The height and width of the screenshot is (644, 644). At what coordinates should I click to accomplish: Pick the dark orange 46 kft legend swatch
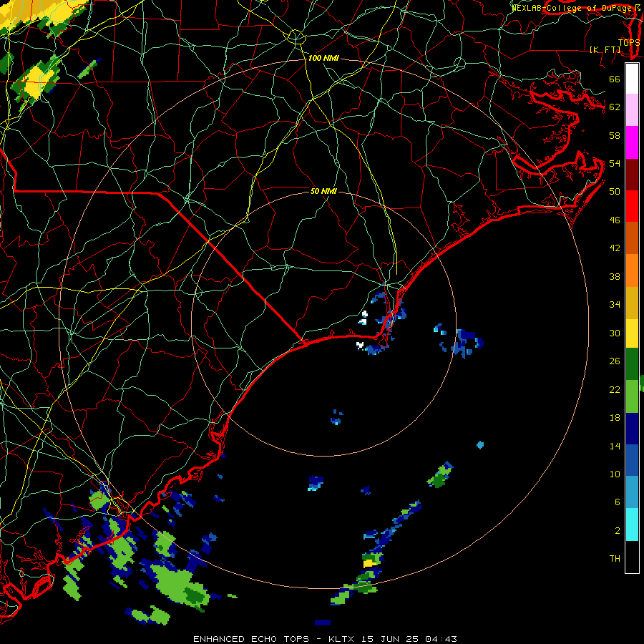[632, 238]
